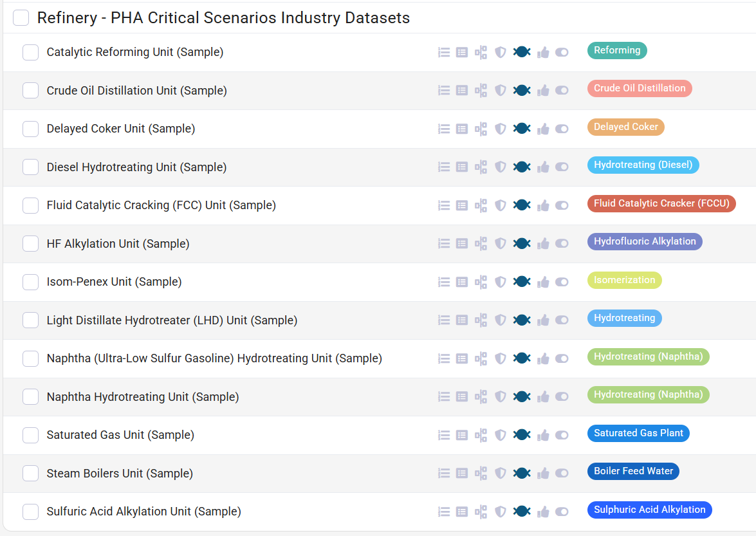
Task: Check the checkbox beside Isom-Penex Unit
Action: (x=30, y=281)
